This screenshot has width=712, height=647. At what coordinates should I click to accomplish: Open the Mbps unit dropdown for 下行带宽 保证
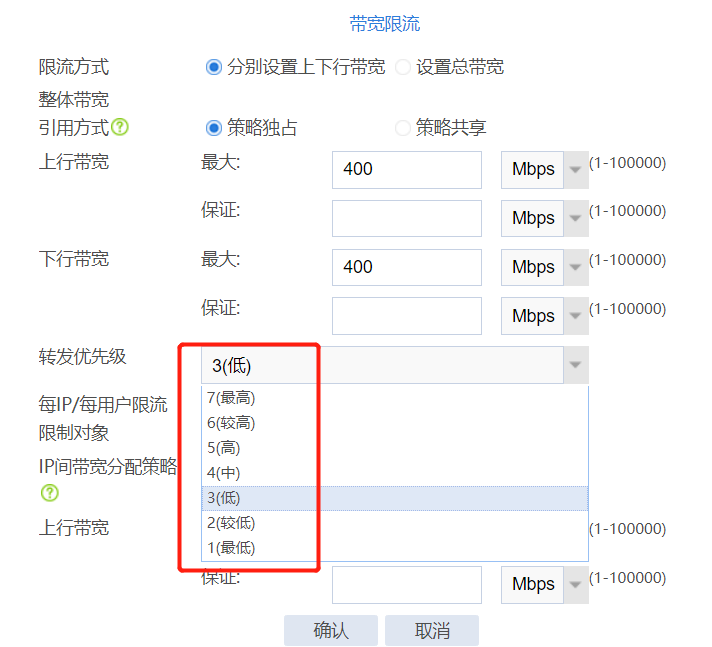point(544,316)
